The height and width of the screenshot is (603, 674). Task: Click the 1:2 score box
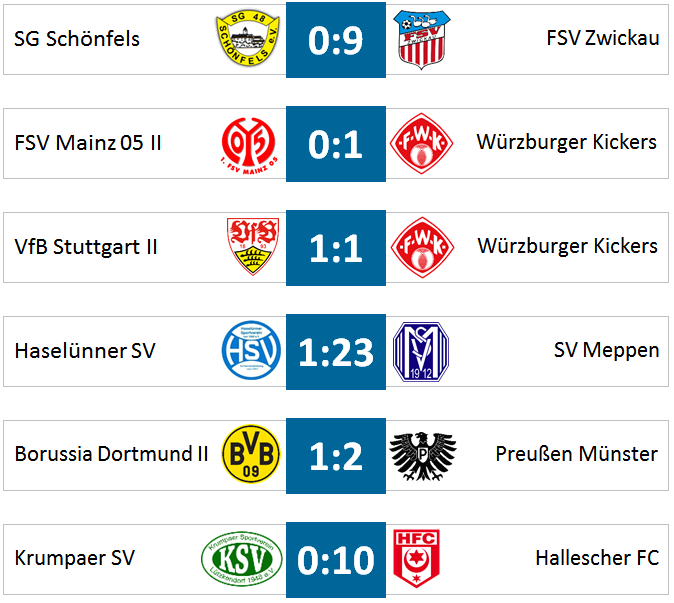336,456
